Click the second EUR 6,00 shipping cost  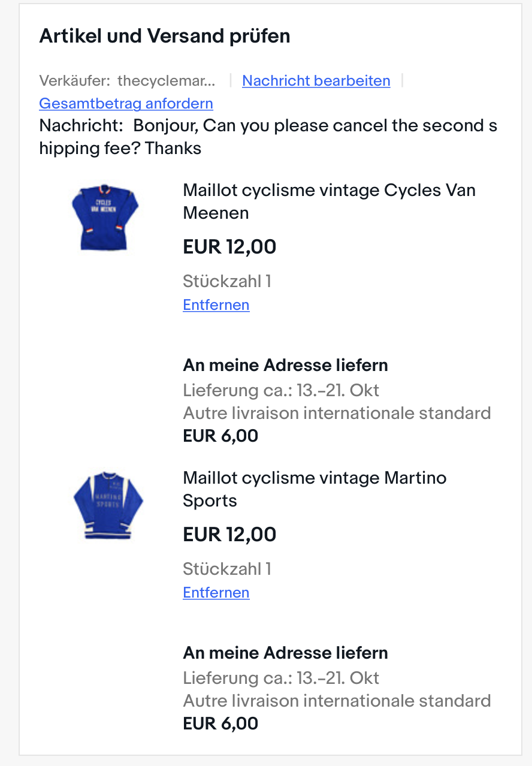pyautogui.click(x=220, y=723)
